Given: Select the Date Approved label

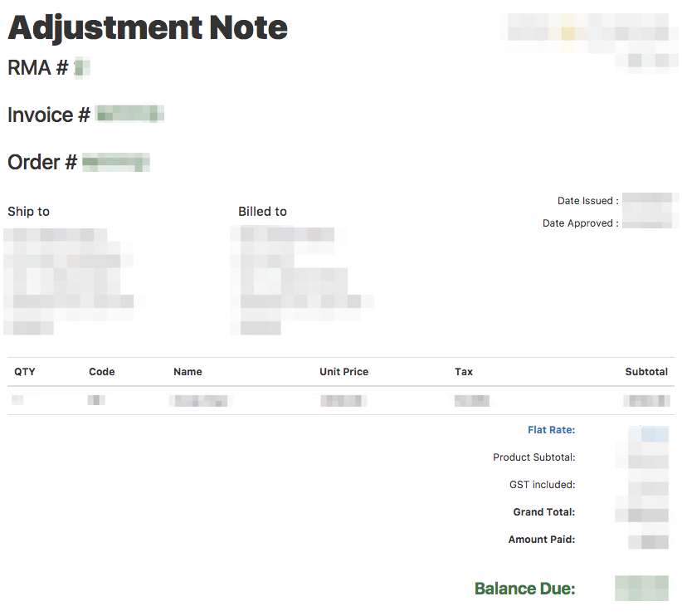Looking at the screenshot, I should coord(581,223).
